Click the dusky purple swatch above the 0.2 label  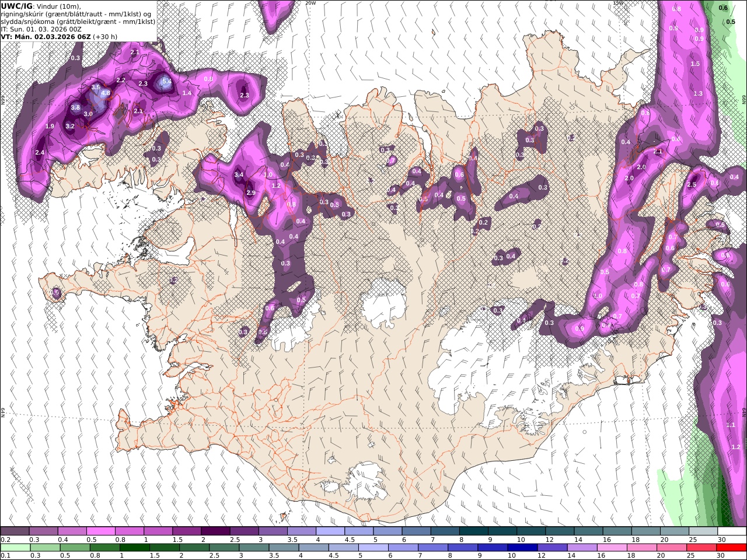pyautogui.click(x=15, y=531)
